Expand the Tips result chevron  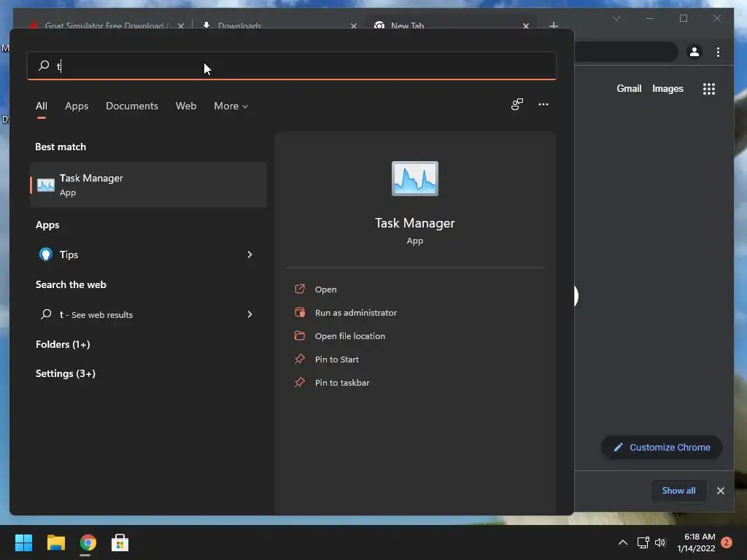[249, 254]
